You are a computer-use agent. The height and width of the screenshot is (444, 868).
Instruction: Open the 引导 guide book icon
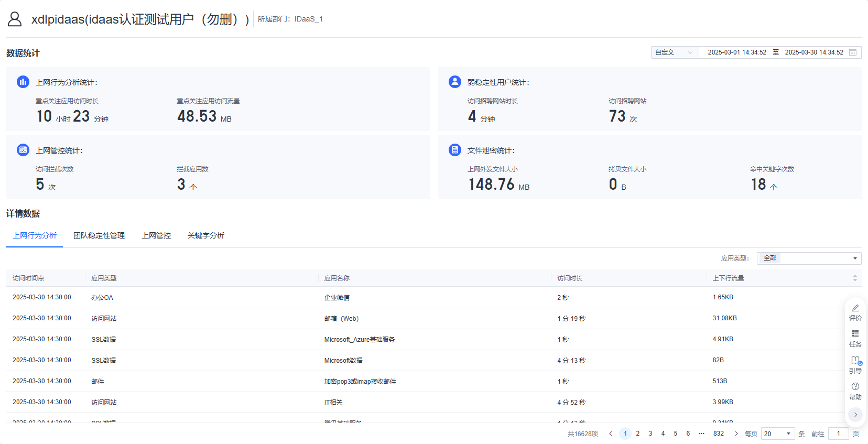(x=855, y=361)
